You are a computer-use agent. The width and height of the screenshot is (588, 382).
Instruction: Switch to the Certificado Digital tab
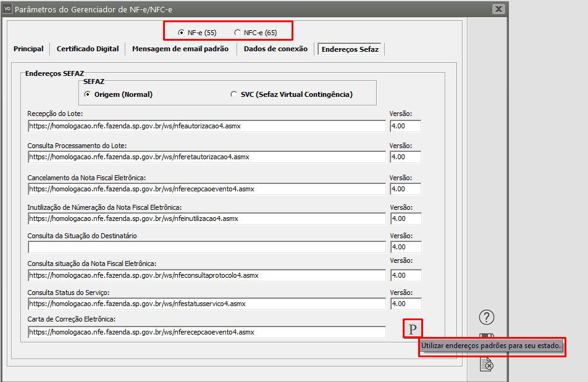(88, 49)
